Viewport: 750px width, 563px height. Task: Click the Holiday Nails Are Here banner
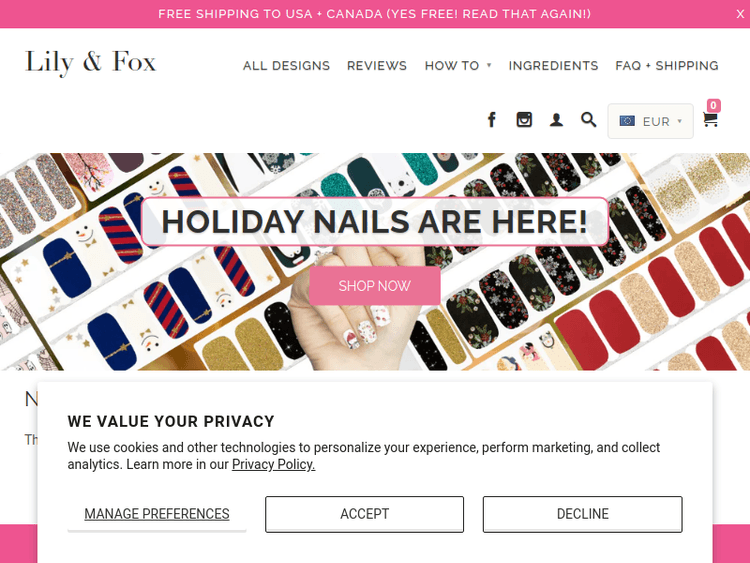(375, 221)
